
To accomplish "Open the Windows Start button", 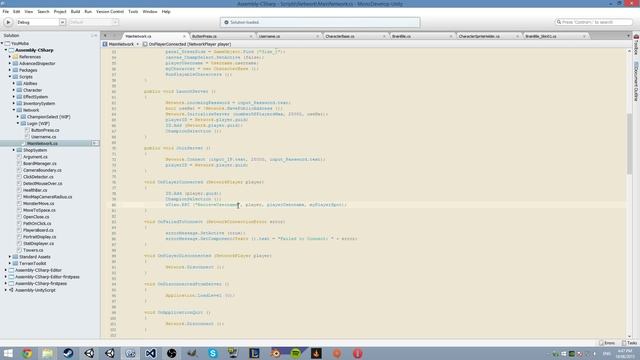I will (x=8, y=353).
